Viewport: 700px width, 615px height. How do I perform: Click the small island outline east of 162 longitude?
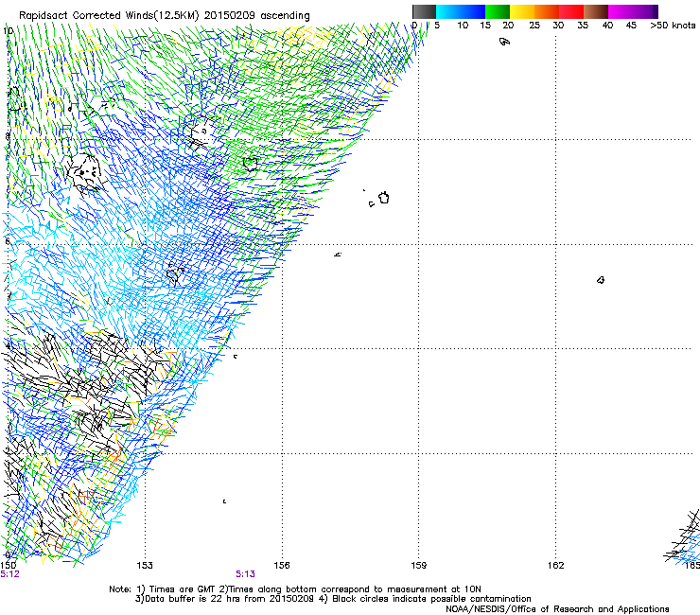pyautogui.click(x=601, y=280)
